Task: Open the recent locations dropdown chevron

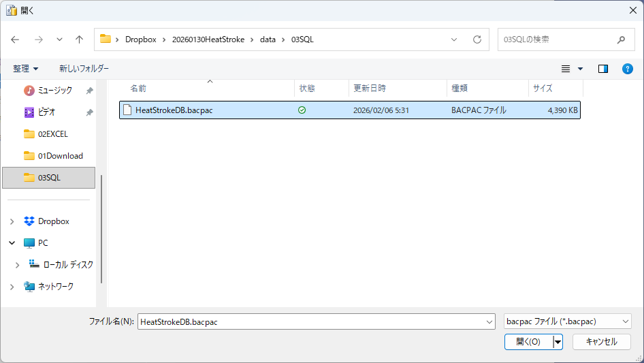Action: pyautogui.click(x=59, y=40)
